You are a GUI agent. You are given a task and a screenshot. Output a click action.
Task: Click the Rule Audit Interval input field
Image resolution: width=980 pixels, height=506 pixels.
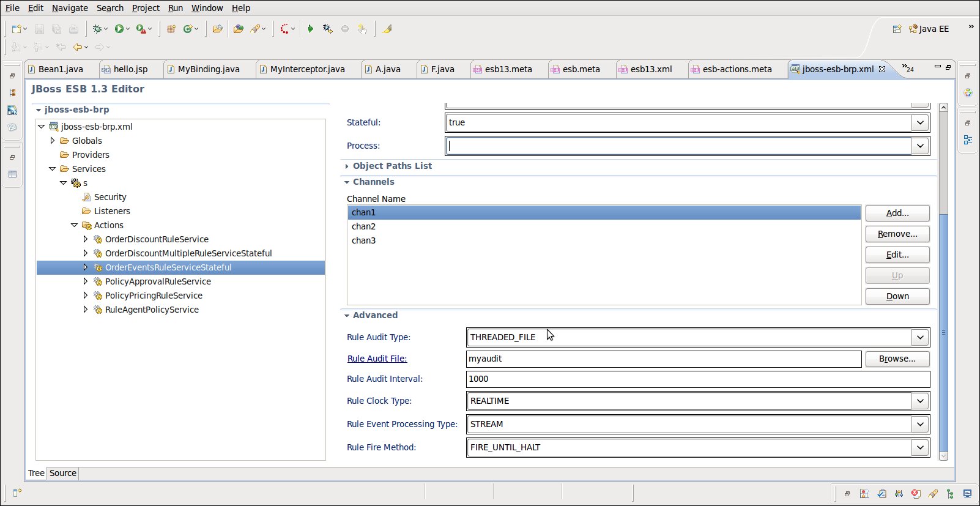pyautogui.click(x=698, y=379)
